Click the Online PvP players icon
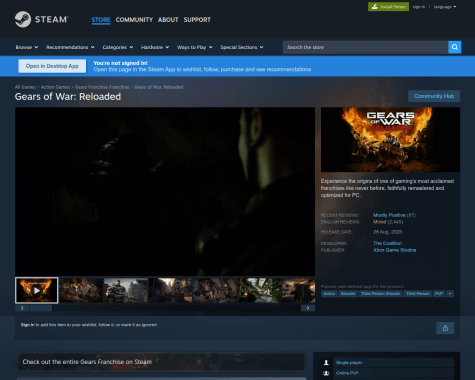The image size is (475, 380). (326, 373)
